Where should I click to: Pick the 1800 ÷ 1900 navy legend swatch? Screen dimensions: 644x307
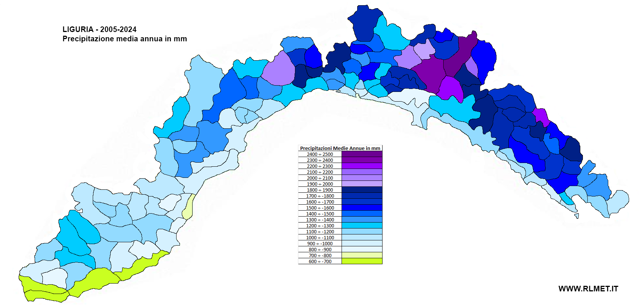tap(362, 190)
